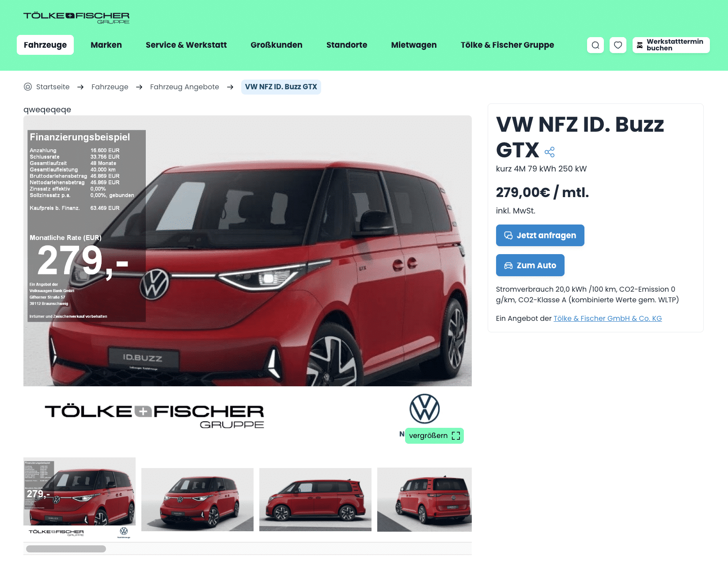Select the side-view car thumbnail
This screenshot has width=728, height=571.
click(315, 499)
